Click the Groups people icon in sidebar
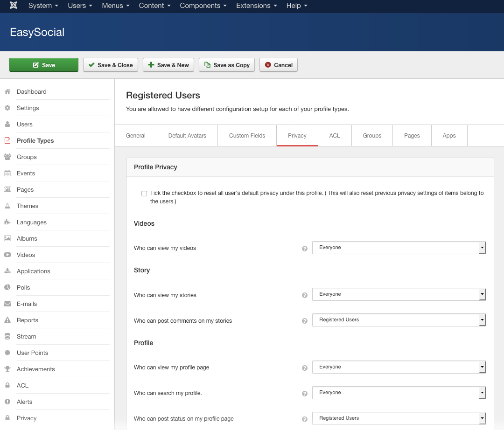 tap(7, 157)
